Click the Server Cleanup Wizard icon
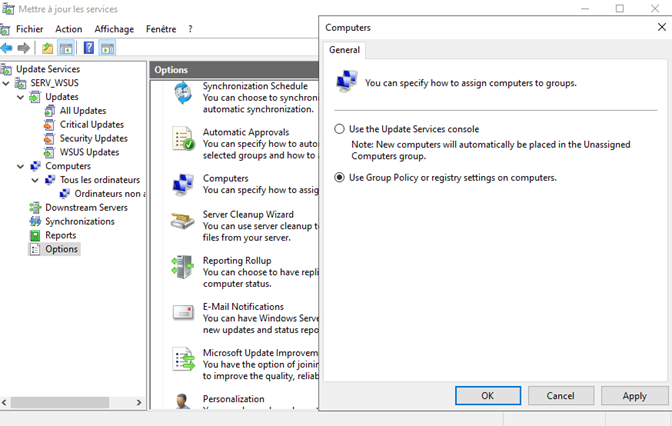The height and width of the screenshot is (426, 672). 183,221
